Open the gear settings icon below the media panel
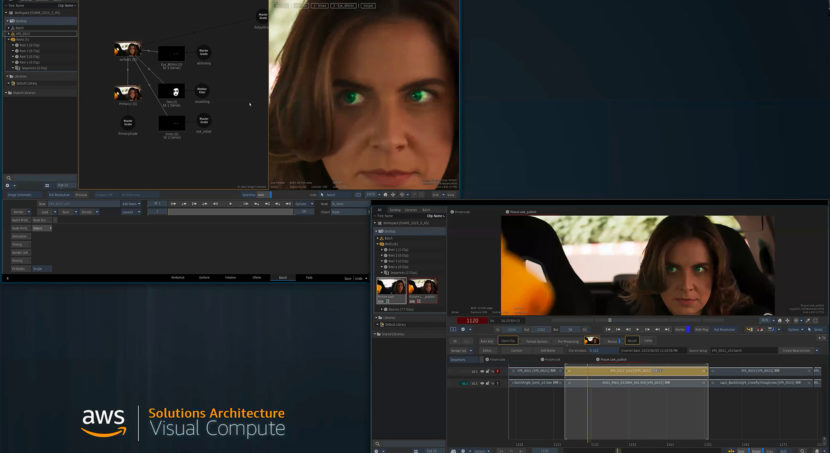The height and width of the screenshot is (453, 830). [9, 185]
